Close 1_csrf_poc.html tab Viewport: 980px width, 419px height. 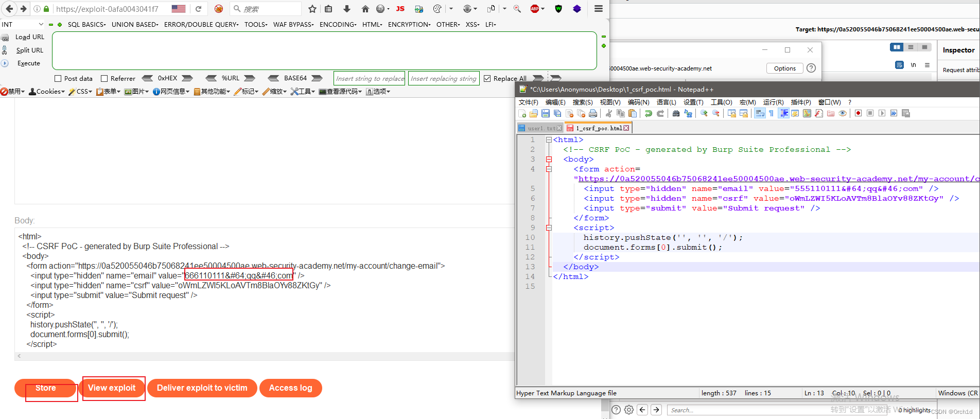tap(626, 128)
